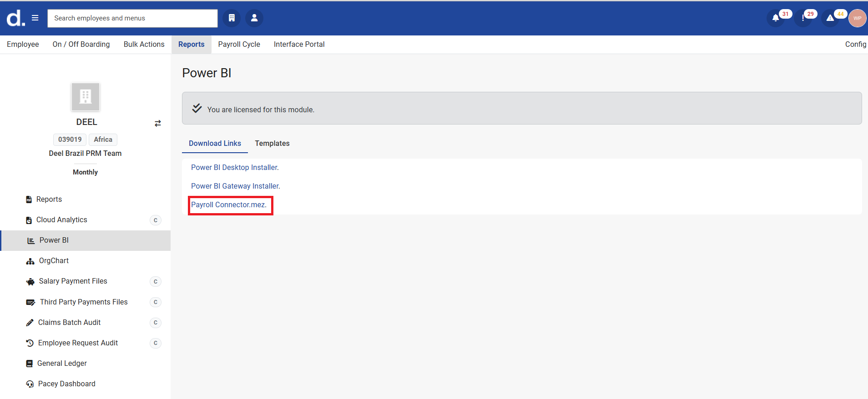Open OrgChart in the sidebar
Image resolution: width=868 pixels, height=399 pixels.
(54, 260)
